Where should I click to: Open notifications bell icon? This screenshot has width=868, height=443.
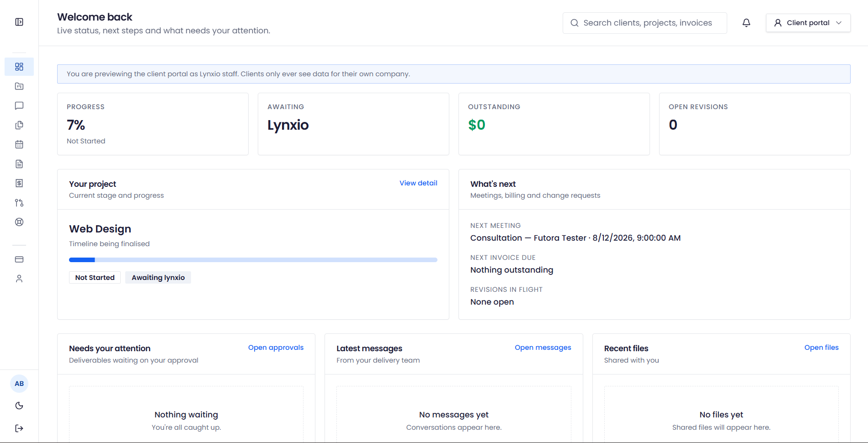click(746, 23)
